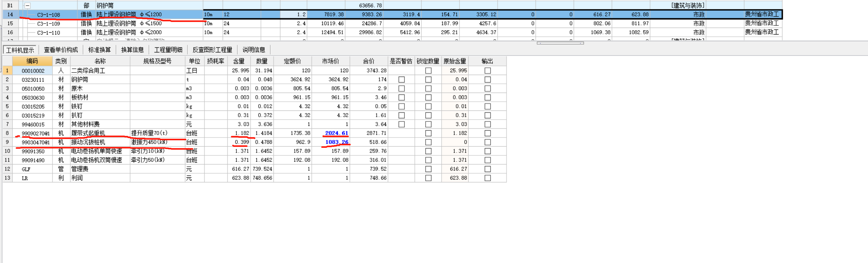This screenshot has width=868, height=263.
Task: Click item name 陆上埋设钢护筒 φ≤2000
Action: coord(129,32)
